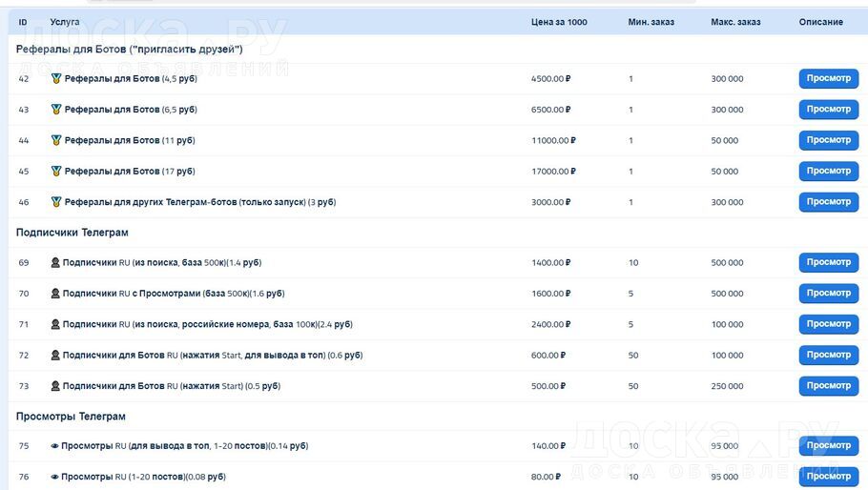Click the price 6500.00 ₽
The width and height of the screenshot is (868, 490).
[x=550, y=110]
